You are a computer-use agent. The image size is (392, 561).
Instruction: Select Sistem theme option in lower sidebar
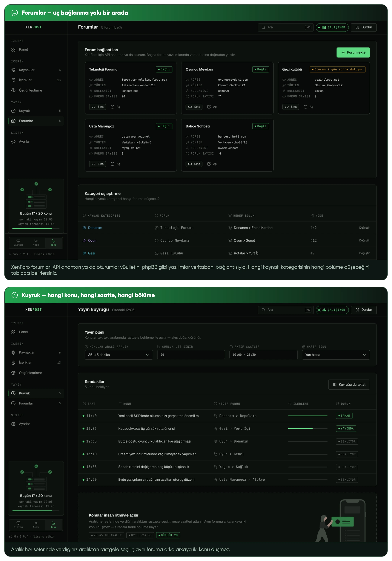click(18, 525)
